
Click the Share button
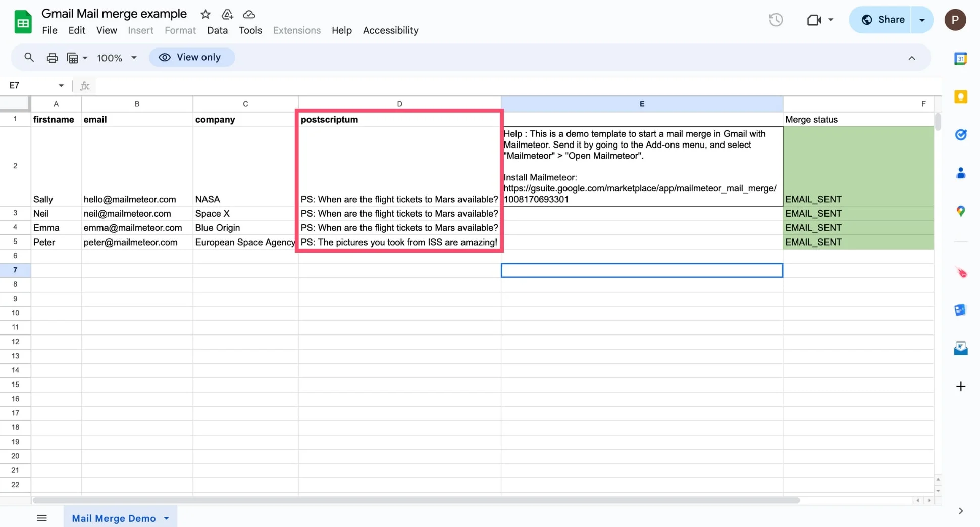(881, 20)
